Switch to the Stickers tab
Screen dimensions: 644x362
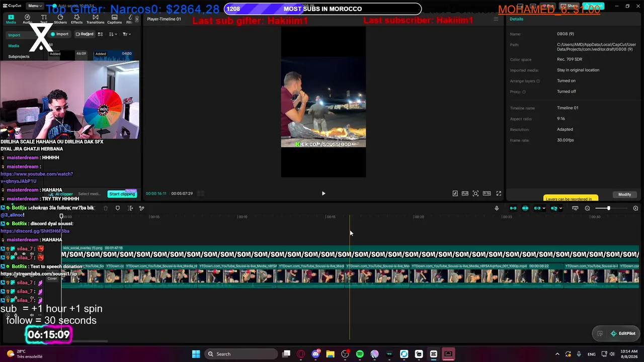60,19
